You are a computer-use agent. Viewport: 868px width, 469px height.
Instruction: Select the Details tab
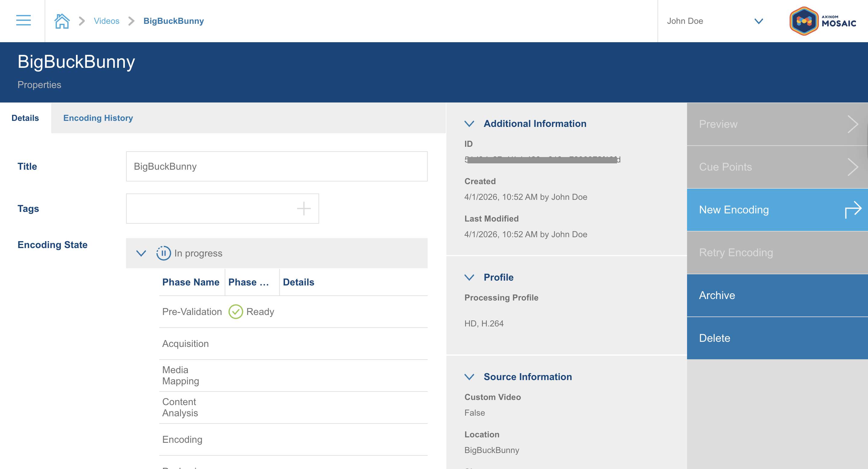25,118
